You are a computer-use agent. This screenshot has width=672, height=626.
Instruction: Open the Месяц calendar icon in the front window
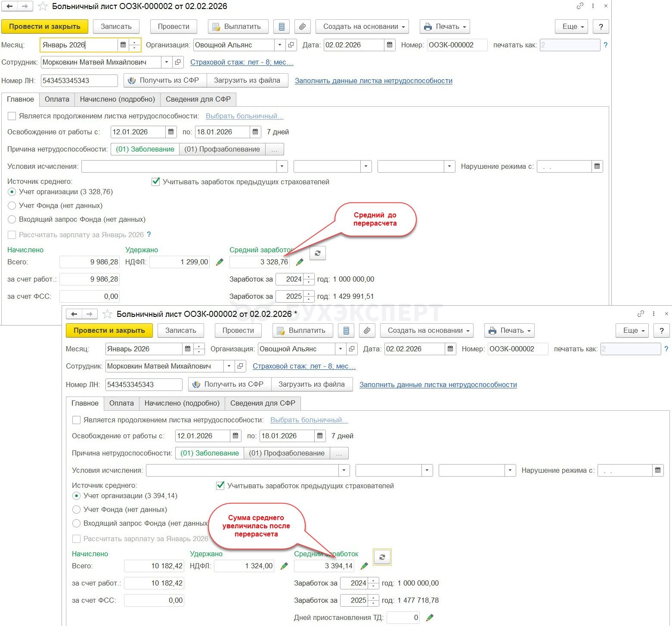click(x=188, y=349)
